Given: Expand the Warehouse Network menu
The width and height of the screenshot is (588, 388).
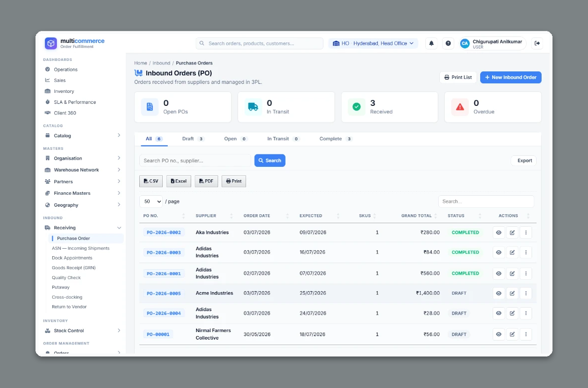Looking at the screenshot, I should (82, 170).
